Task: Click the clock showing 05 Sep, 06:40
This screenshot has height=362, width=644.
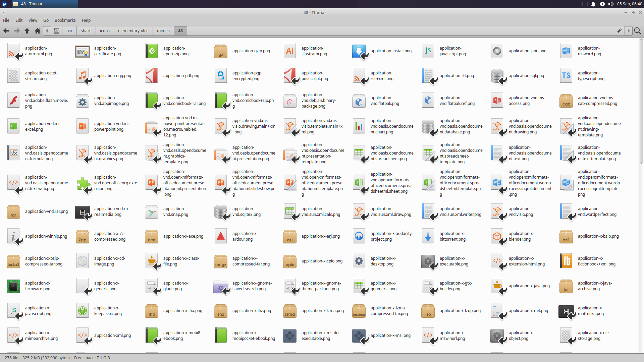Action: click(x=630, y=4)
